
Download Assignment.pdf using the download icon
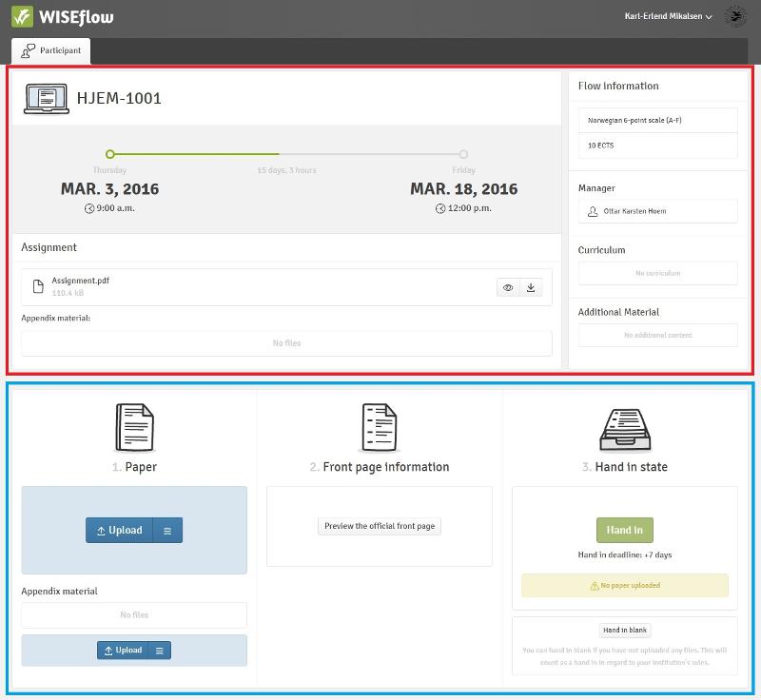(533, 286)
